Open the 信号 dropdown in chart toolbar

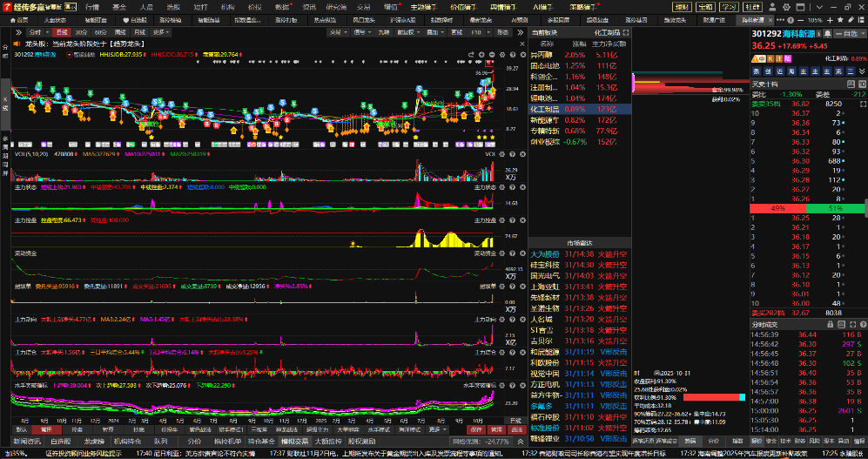(360, 32)
